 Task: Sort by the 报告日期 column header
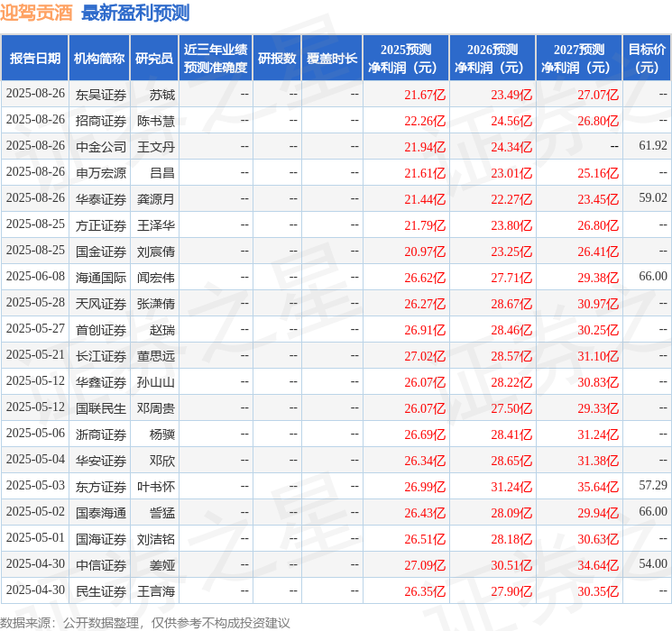[34, 59]
